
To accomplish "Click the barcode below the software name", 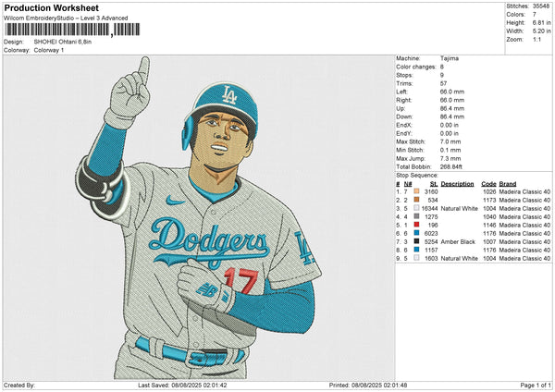I will pyautogui.click(x=56, y=30).
